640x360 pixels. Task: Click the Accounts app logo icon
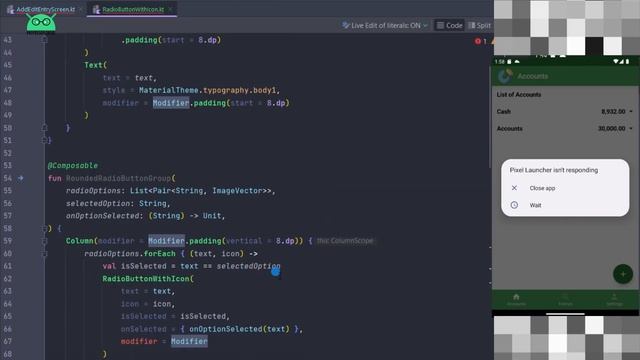[x=505, y=76]
